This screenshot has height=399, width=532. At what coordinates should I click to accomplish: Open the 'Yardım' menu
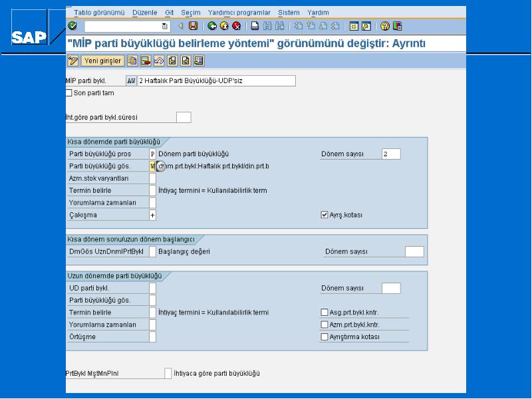coord(318,13)
